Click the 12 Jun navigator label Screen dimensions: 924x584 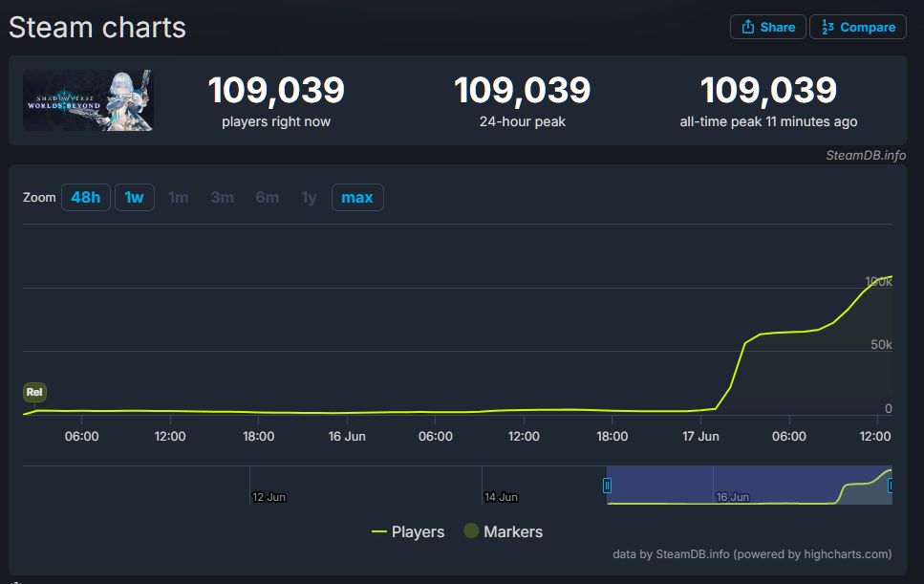tap(269, 497)
